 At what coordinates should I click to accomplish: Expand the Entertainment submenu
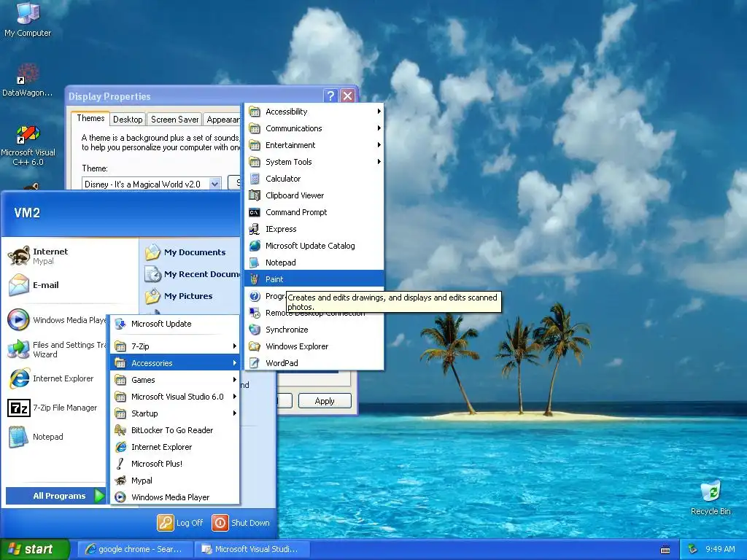(314, 145)
